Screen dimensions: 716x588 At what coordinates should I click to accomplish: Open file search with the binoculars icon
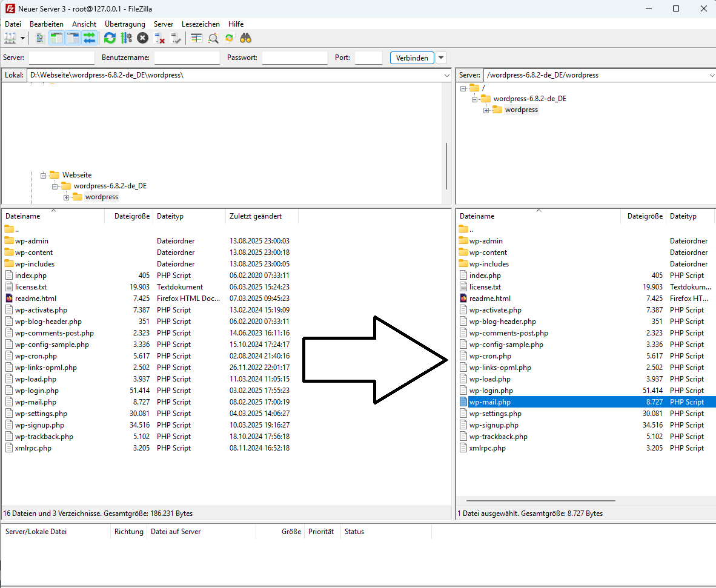tap(245, 38)
